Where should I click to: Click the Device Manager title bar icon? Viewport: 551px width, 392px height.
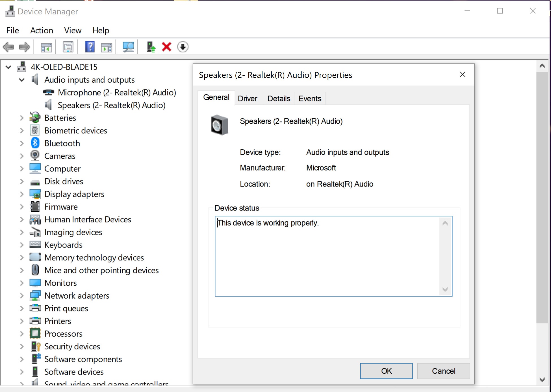(x=10, y=11)
